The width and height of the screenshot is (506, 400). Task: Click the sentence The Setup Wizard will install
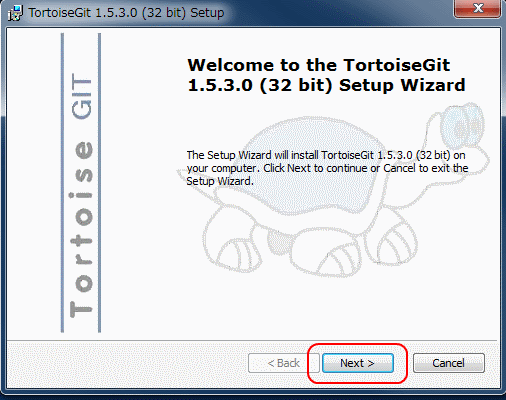(x=326, y=155)
